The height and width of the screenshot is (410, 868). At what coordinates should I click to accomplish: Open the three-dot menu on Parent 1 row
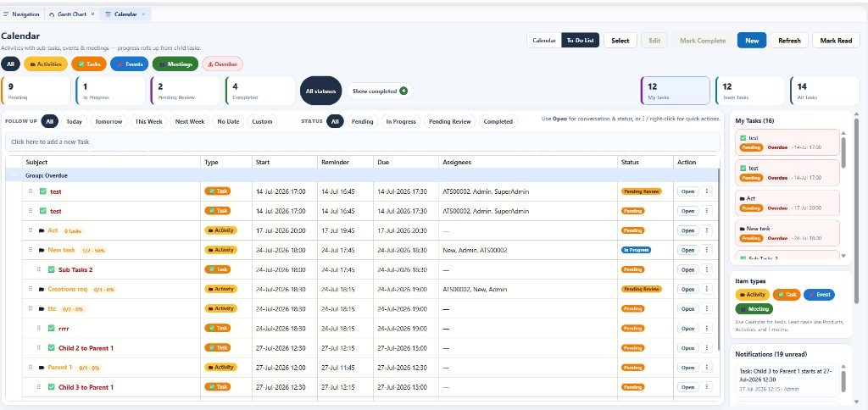(706, 368)
